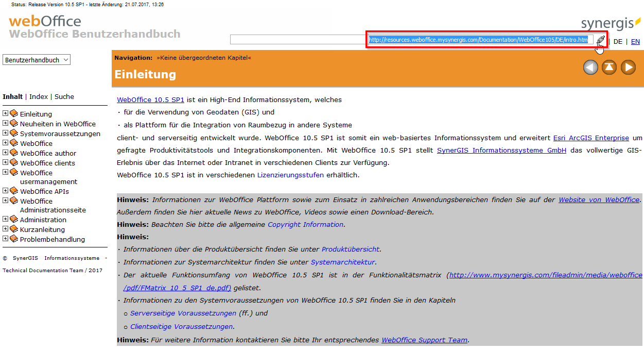Expand the Kurzanleitung tree node

point(5,229)
